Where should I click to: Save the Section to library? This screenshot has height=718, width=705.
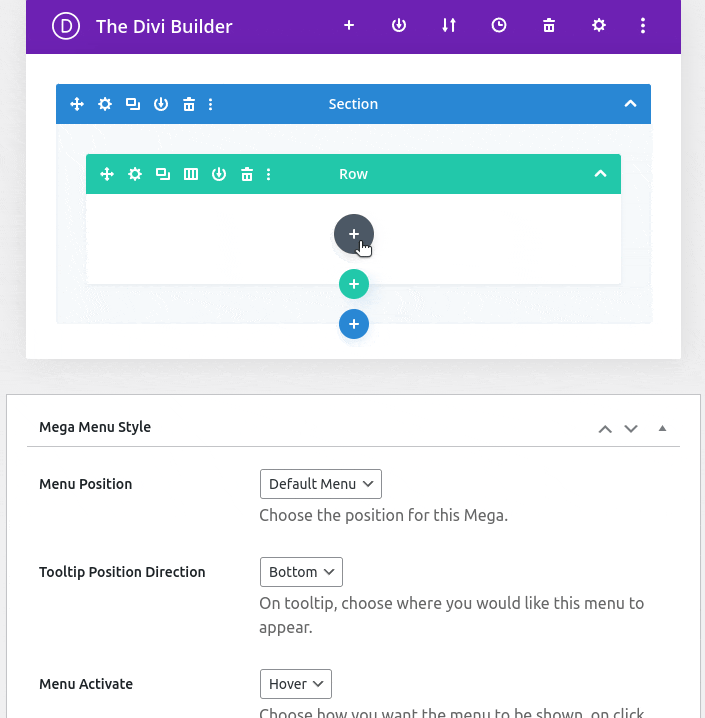(161, 104)
